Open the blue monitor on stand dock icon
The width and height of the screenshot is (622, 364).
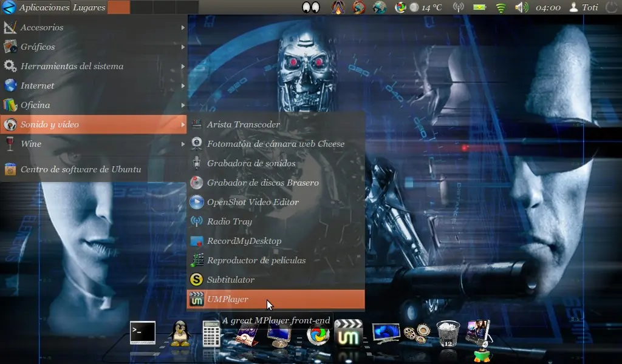point(279,335)
